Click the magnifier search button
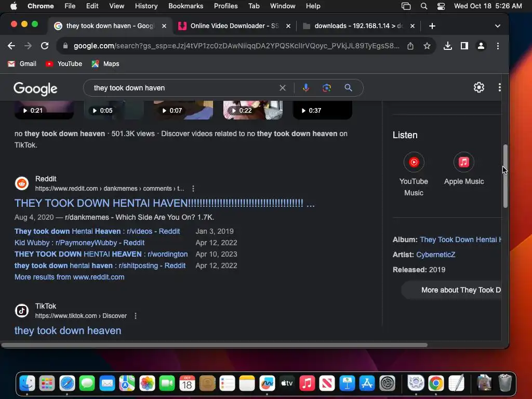 [x=348, y=88]
